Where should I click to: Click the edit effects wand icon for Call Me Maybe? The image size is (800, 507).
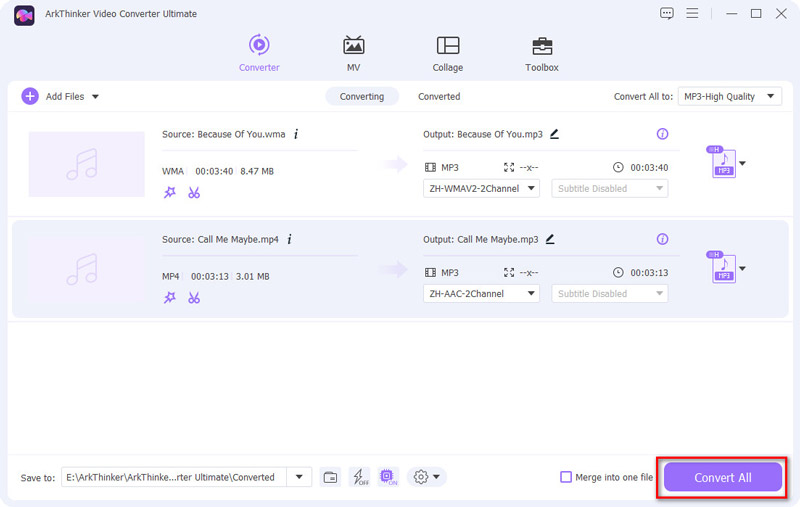pyautogui.click(x=170, y=297)
